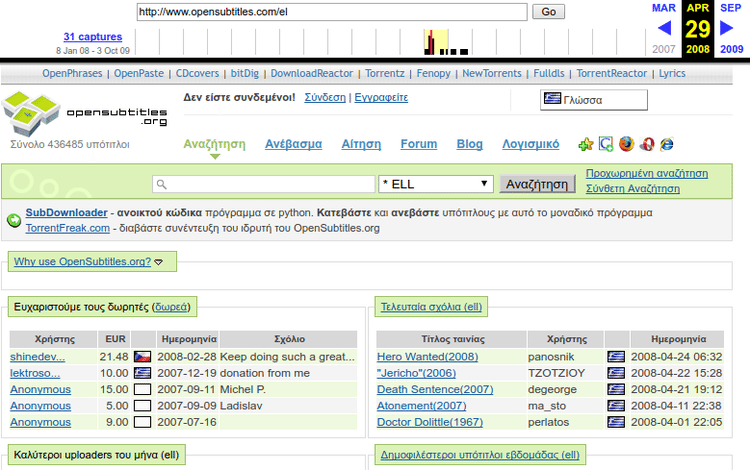The image size is (750, 470).
Task: Open the SubDownloader link
Action: pyautogui.click(x=66, y=212)
